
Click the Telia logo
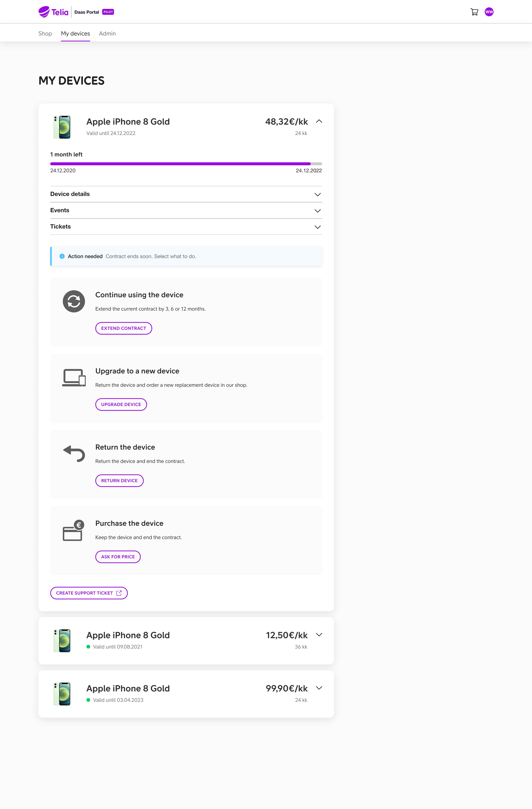click(x=53, y=12)
